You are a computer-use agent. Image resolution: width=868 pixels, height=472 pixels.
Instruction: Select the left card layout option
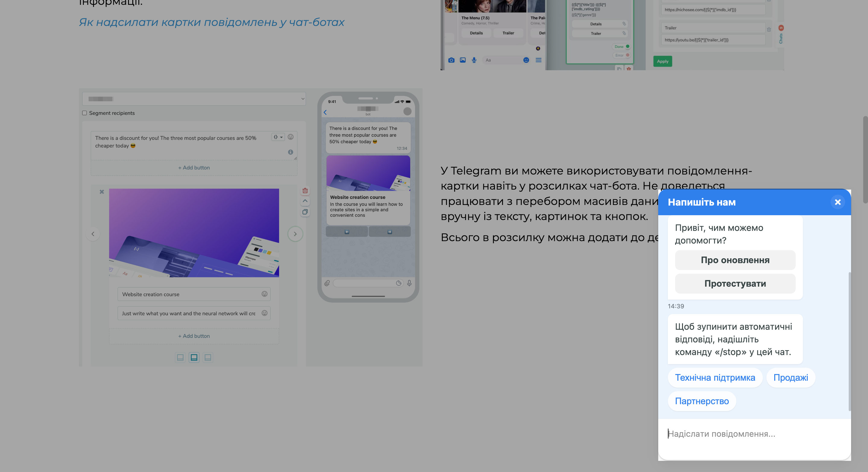[180, 357]
